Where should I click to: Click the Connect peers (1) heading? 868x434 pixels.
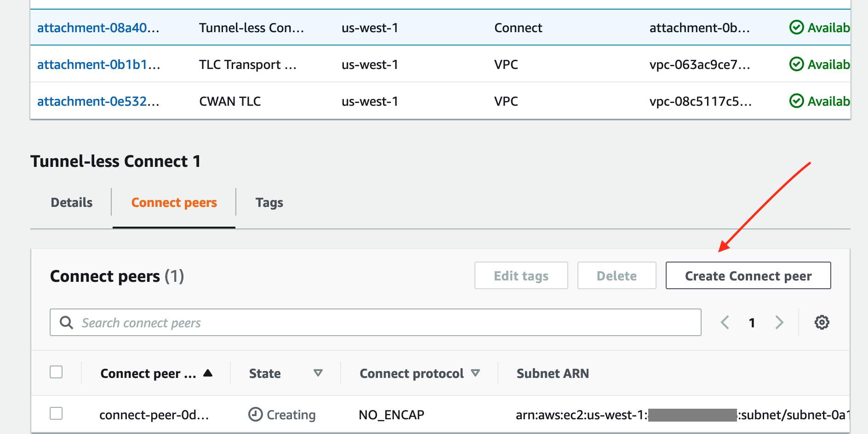tap(117, 276)
